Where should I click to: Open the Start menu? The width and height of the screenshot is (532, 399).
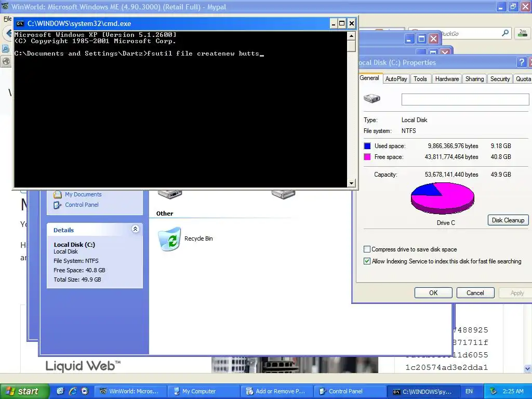25,391
